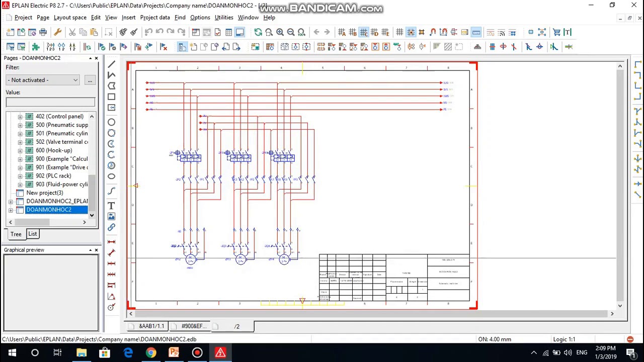This screenshot has width=644, height=362.
Task: Click the Value input field
Action: tap(50, 103)
